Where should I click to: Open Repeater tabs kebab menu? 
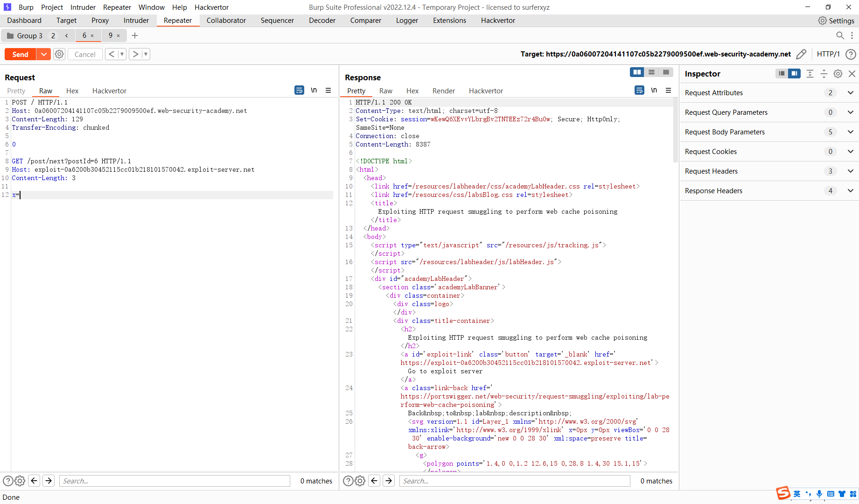pos(852,35)
